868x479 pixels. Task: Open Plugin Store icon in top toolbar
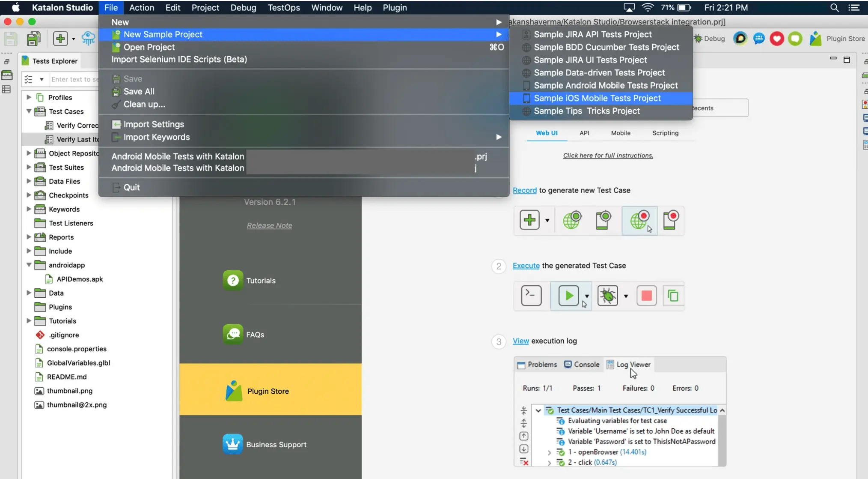(x=815, y=39)
